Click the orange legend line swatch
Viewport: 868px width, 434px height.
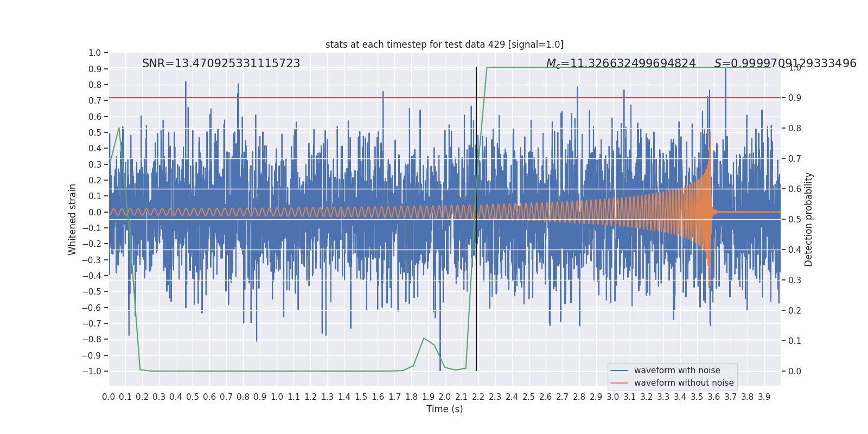(620, 383)
